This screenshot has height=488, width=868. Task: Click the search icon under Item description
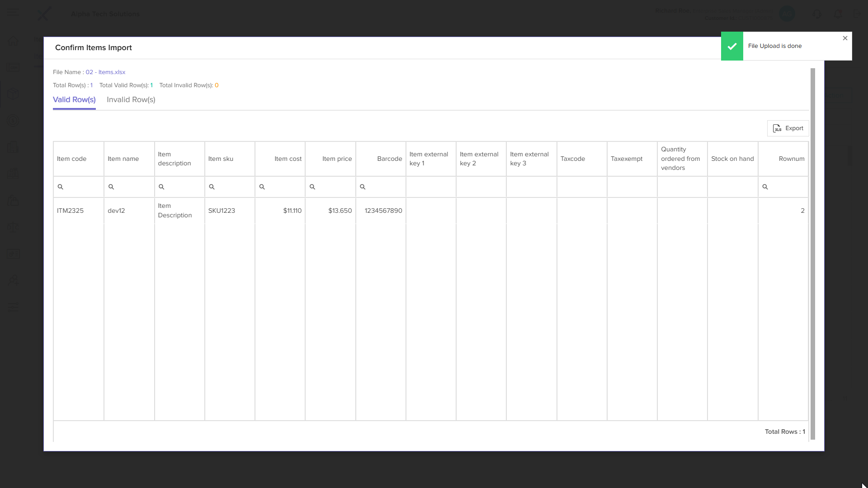[161, 187]
